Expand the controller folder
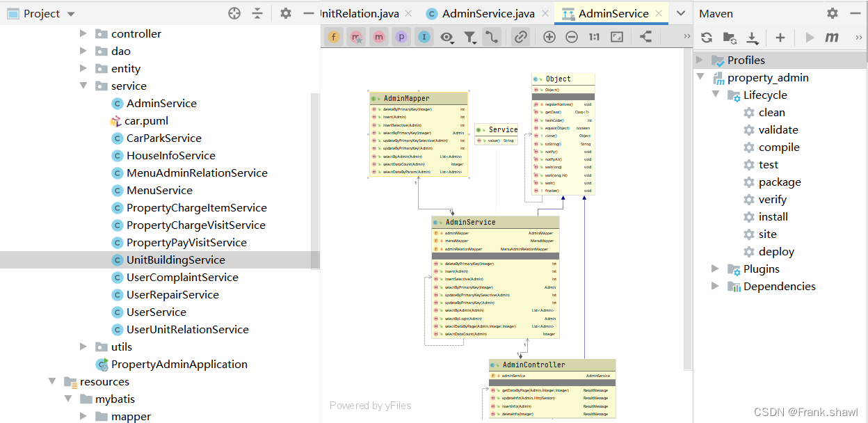 point(83,33)
